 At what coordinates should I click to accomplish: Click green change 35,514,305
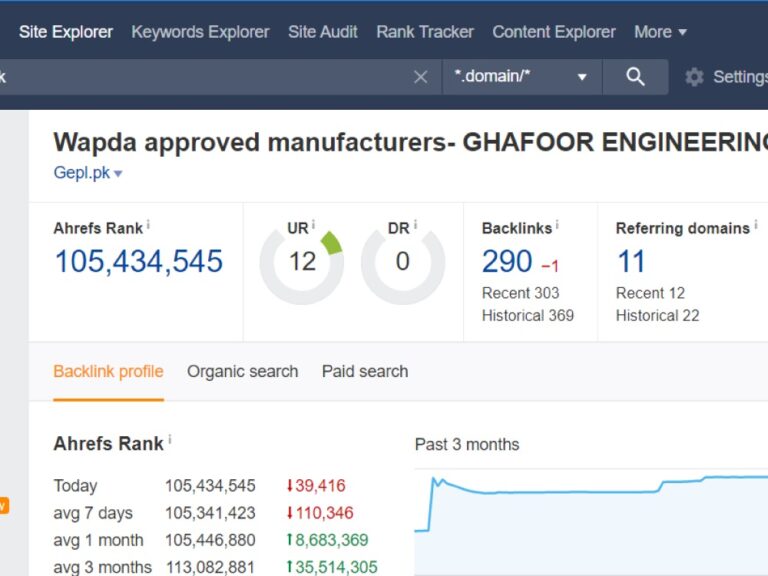[332, 567]
